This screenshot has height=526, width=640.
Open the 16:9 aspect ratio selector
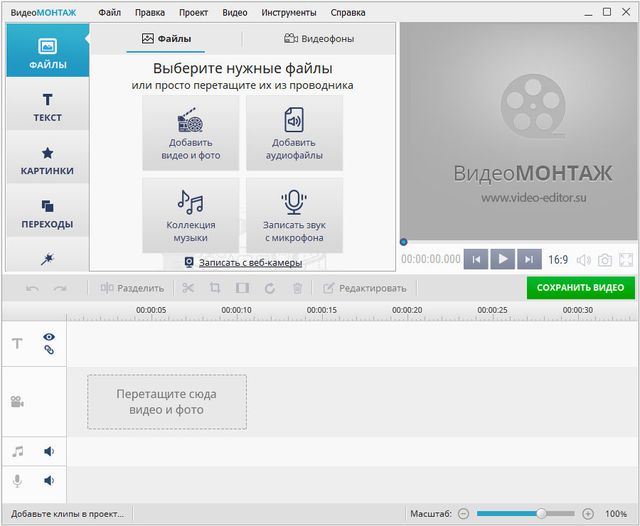click(x=558, y=260)
